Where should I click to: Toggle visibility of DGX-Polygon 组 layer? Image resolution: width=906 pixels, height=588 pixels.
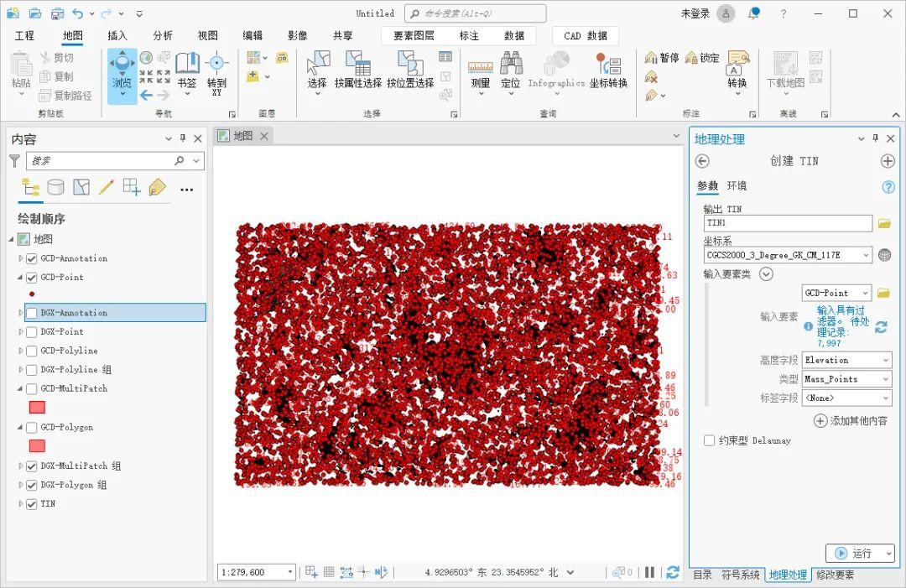(x=30, y=486)
